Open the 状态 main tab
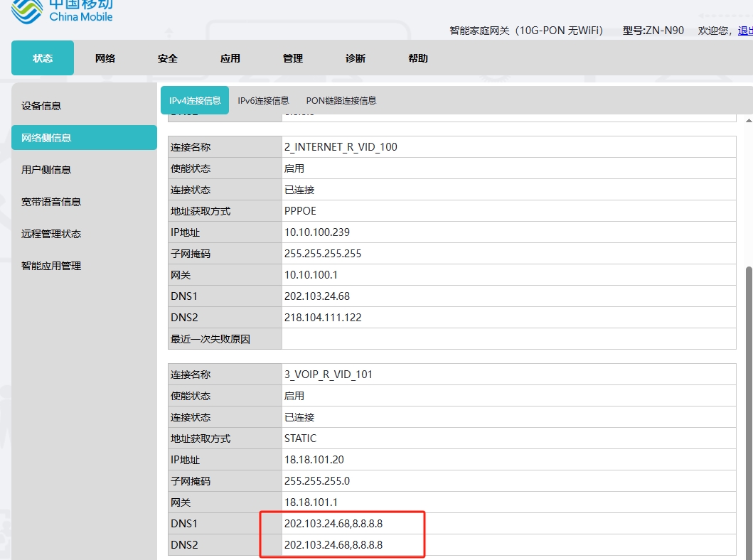 [x=43, y=58]
